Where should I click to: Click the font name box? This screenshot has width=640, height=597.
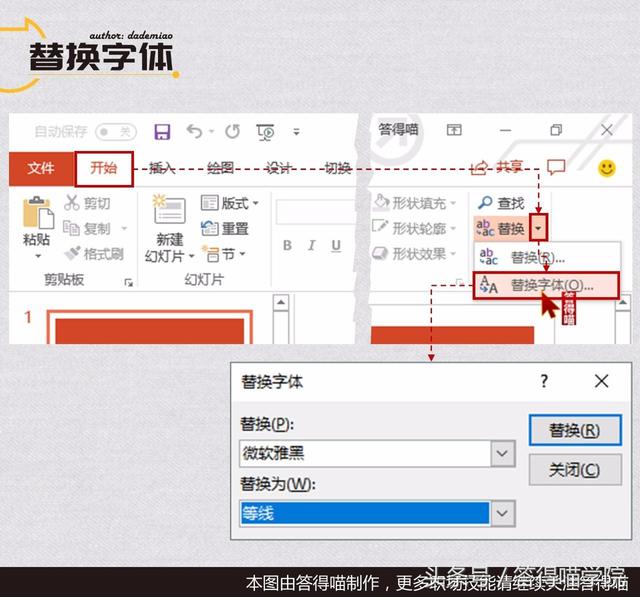[x=315, y=212]
